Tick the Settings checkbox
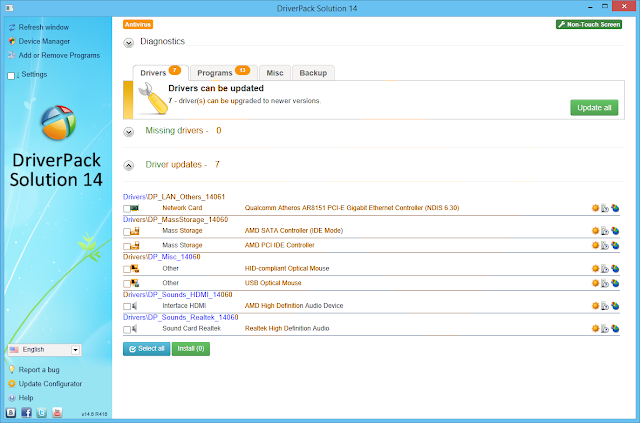Viewport: 640px width, 423px height. point(11,76)
